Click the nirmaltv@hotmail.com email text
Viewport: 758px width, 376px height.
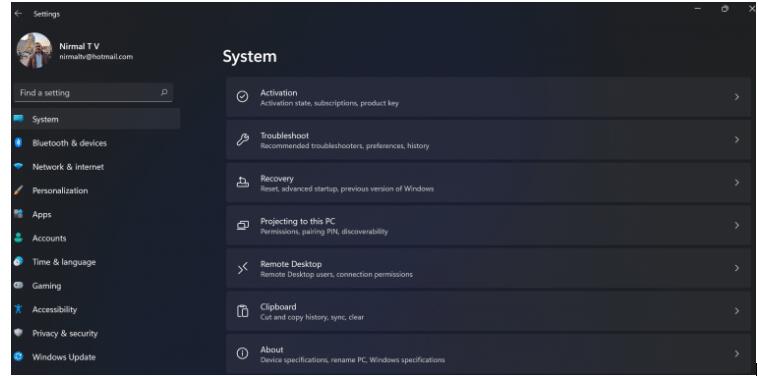[x=96, y=57]
